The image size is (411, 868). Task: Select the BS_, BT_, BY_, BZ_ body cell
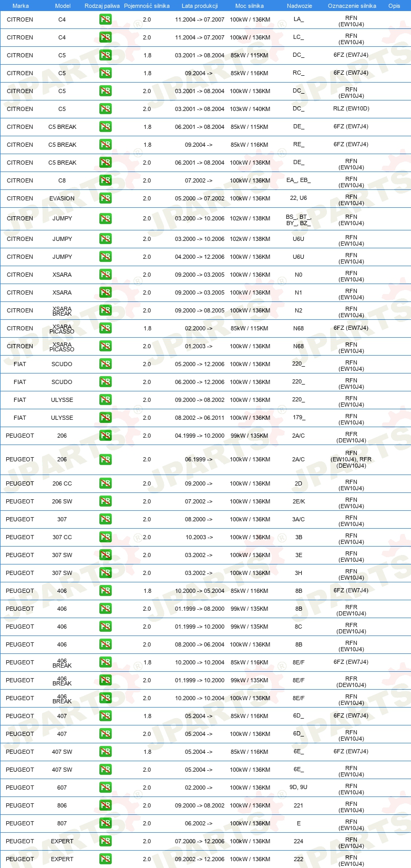pyautogui.click(x=299, y=220)
